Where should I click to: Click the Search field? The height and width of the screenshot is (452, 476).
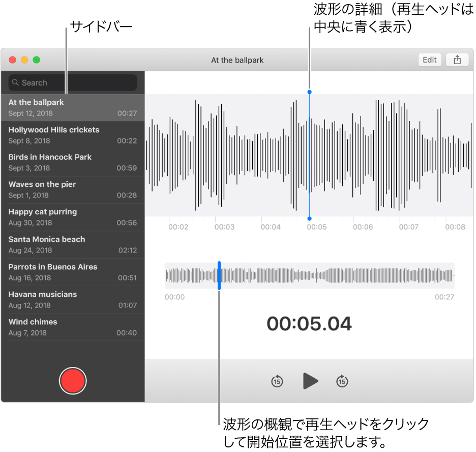pos(73,82)
